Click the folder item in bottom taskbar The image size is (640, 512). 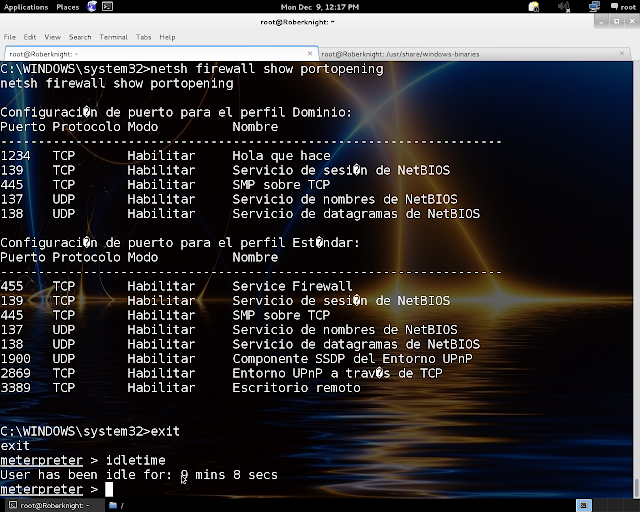(117, 505)
